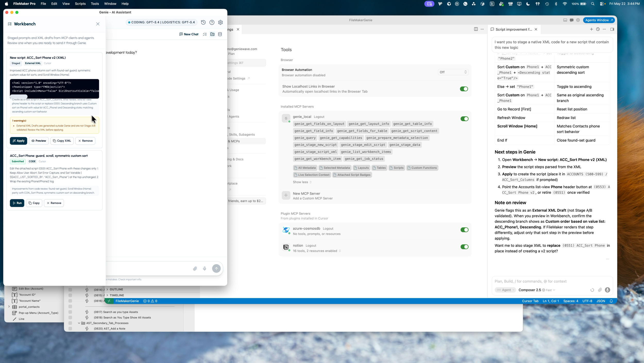
Task: Log out of azure-cosmosdb server
Action: tap(328, 229)
